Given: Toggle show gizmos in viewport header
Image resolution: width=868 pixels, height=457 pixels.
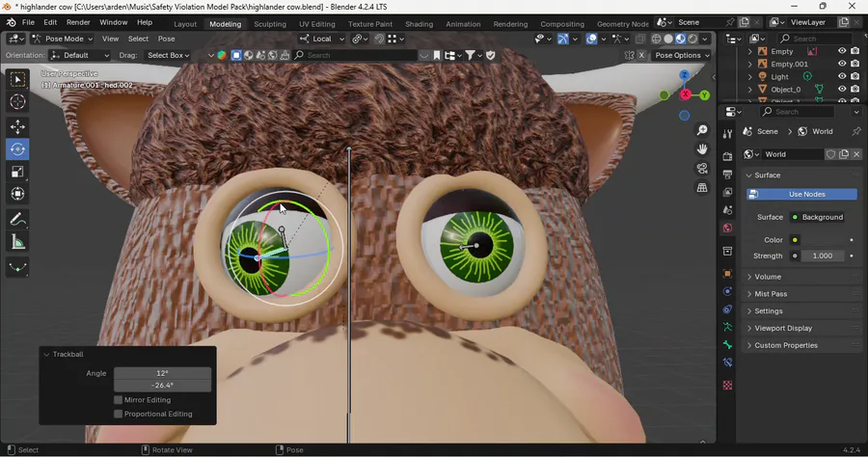Looking at the screenshot, I should click(563, 39).
